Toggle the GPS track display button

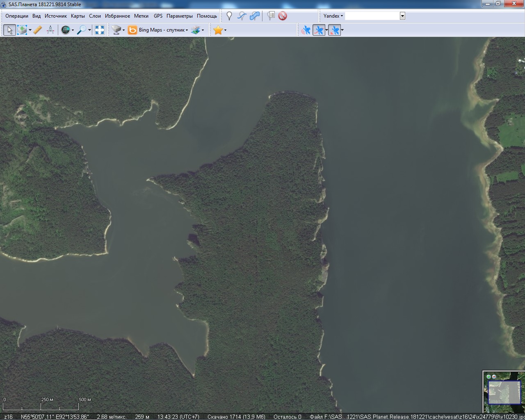click(x=318, y=30)
